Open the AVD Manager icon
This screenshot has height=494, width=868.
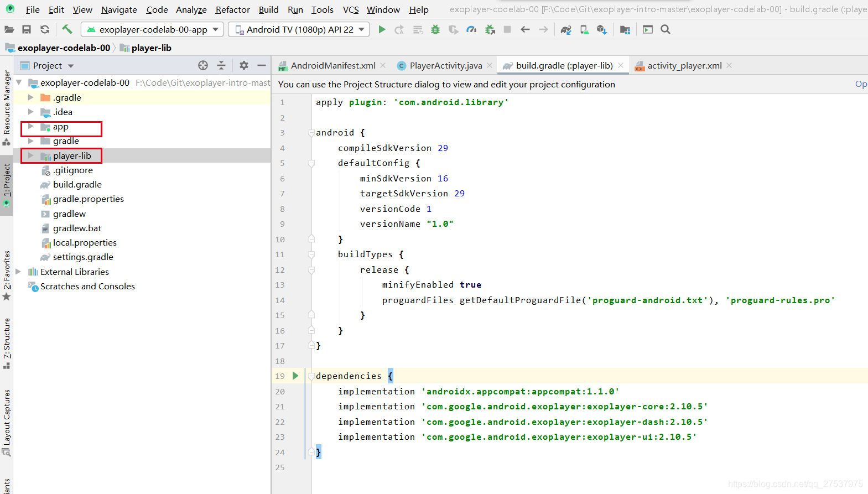584,29
